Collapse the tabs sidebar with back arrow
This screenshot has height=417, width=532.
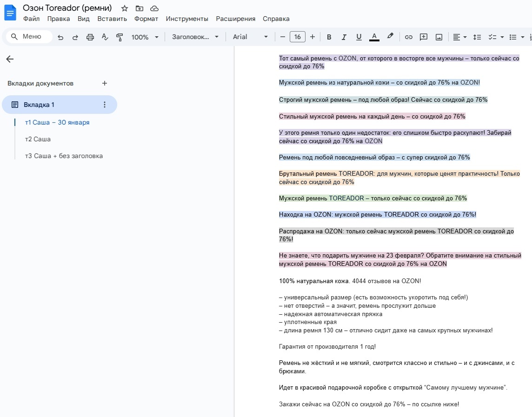click(x=10, y=59)
